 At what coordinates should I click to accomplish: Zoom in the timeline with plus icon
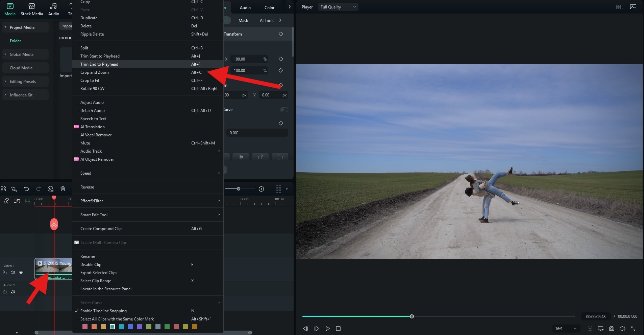[x=261, y=189]
